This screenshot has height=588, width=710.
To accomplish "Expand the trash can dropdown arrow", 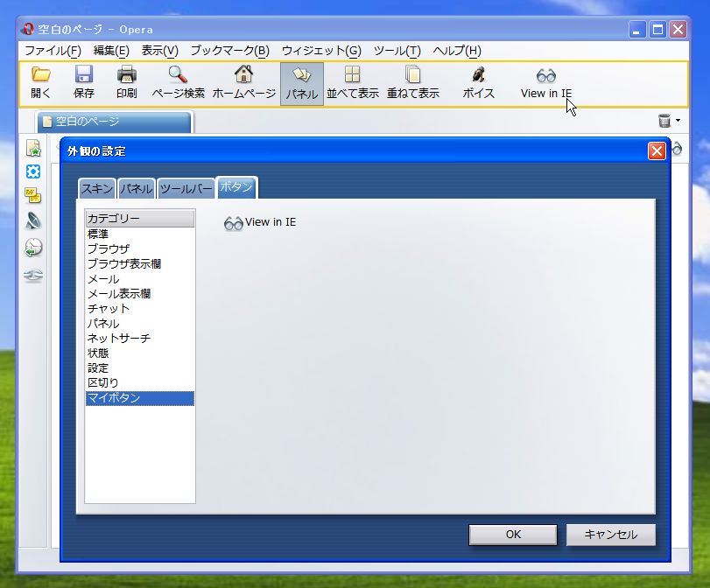I will [x=678, y=121].
